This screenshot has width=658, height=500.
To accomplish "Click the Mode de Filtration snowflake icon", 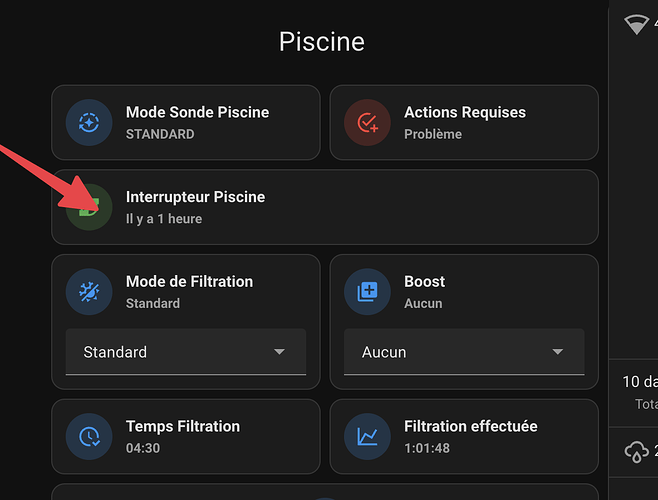I will (89, 292).
